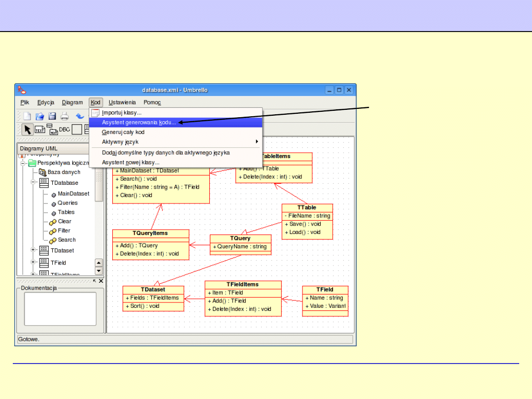Screen dimensions: 532x399
Task: Choose Asystent generowania kodu menu entry
Action: tap(138, 122)
